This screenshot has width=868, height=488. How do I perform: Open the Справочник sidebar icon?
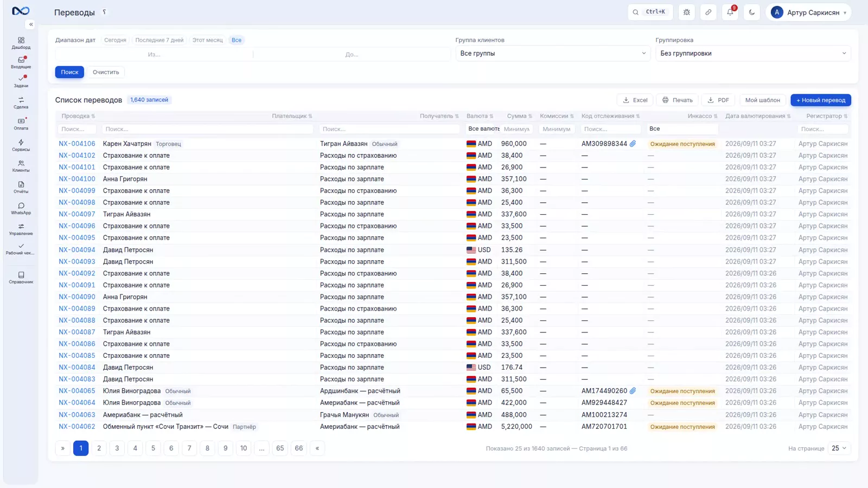(x=21, y=278)
